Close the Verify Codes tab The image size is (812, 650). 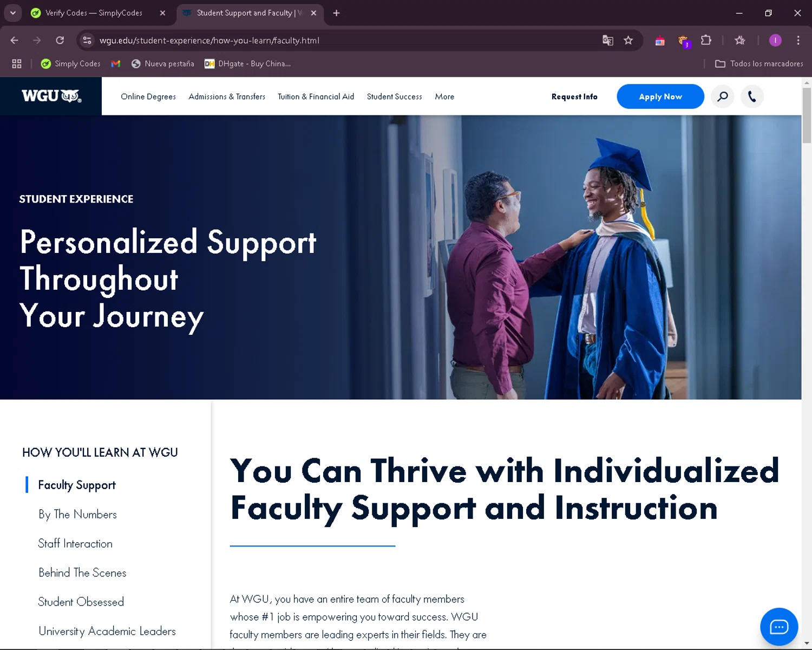click(162, 13)
